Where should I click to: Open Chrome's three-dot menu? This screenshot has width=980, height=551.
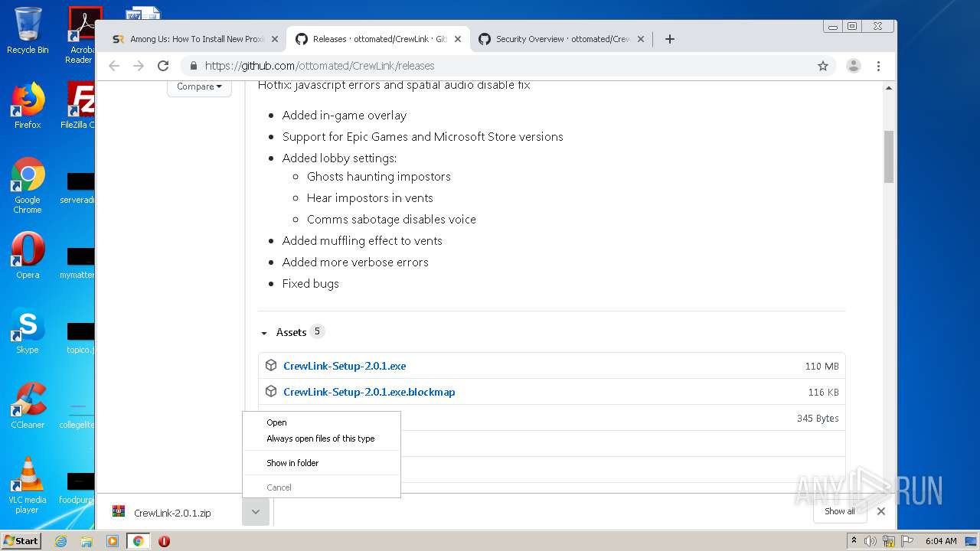click(x=879, y=66)
